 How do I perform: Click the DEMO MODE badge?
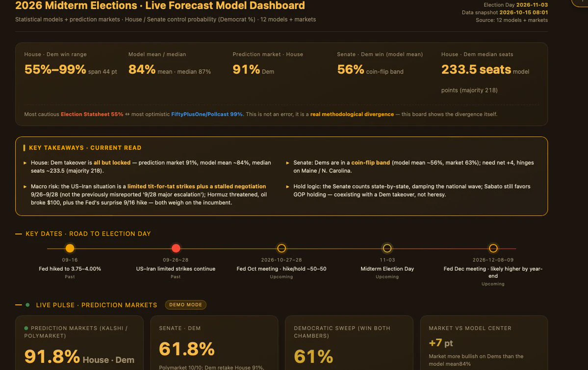point(186,305)
